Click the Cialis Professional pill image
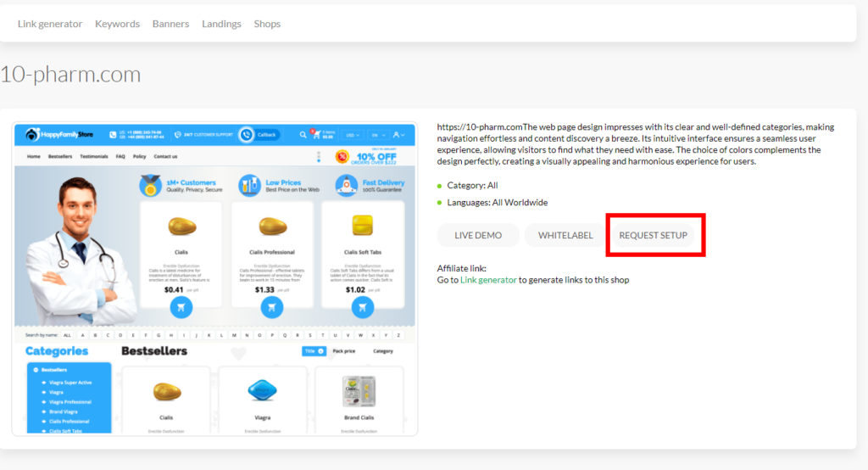The image size is (868, 470). coord(273,227)
